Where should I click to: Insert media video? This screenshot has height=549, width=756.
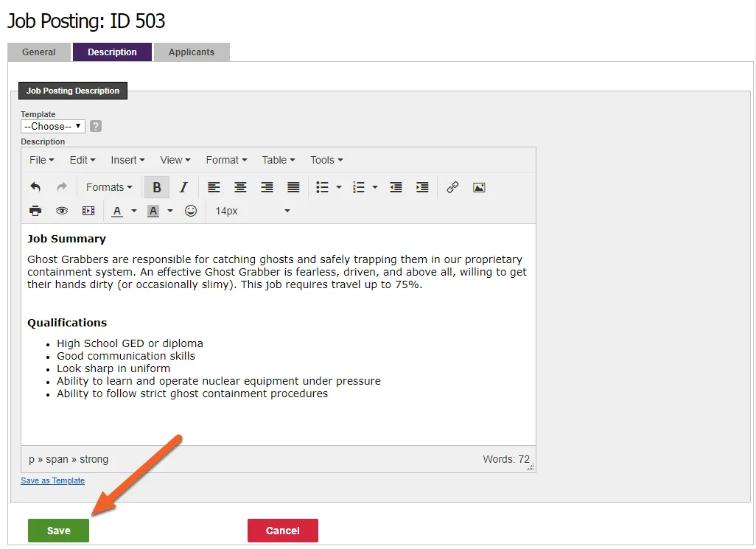pos(88,211)
